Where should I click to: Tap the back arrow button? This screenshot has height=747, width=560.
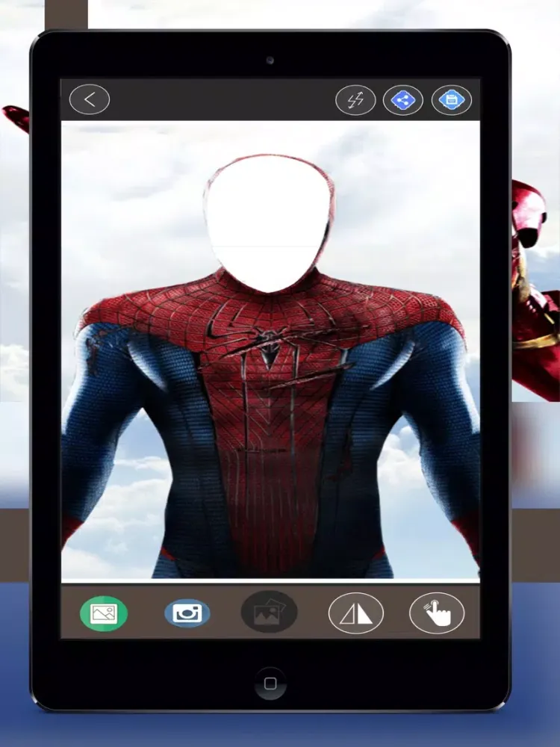pyautogui.click(x=90, y=99)
